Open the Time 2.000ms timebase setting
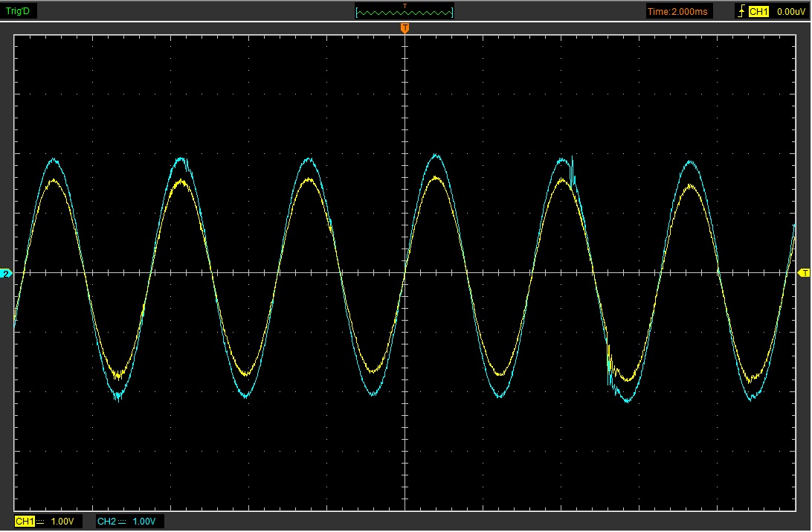Viewport: 812px width, 532px height. [678, 11]
